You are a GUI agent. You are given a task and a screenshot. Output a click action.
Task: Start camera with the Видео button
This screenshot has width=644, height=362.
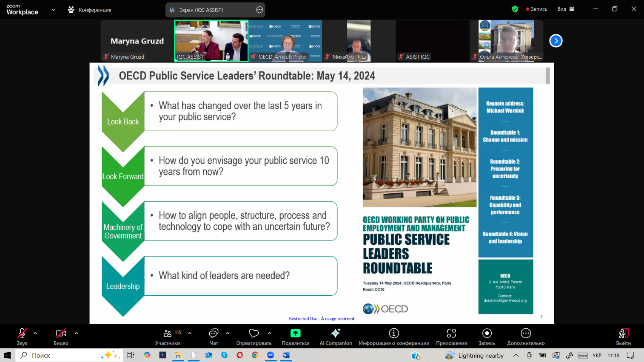(61, 337)
